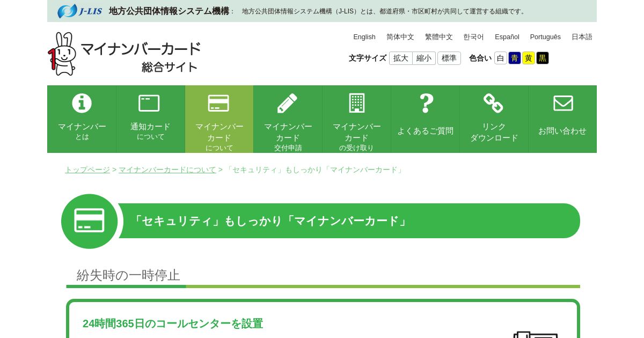This screenshot has width=644, height=338.
Task: Switch language to 繁體中文
Action: click(439, 37)
